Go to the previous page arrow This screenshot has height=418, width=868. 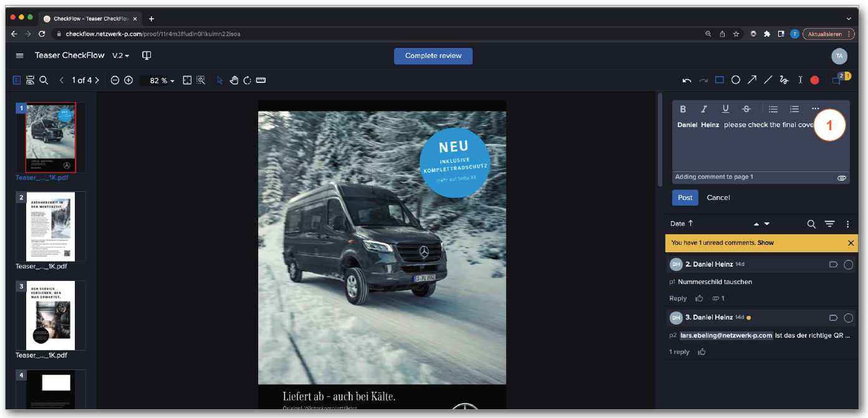point(62,80)
